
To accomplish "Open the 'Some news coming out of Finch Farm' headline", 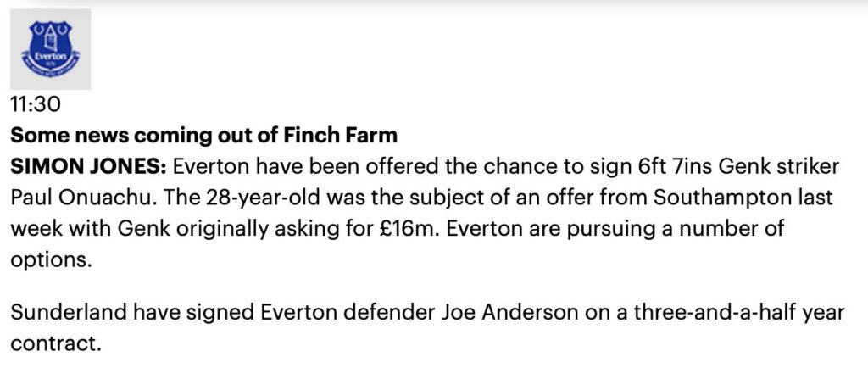I will pos(203,136).
